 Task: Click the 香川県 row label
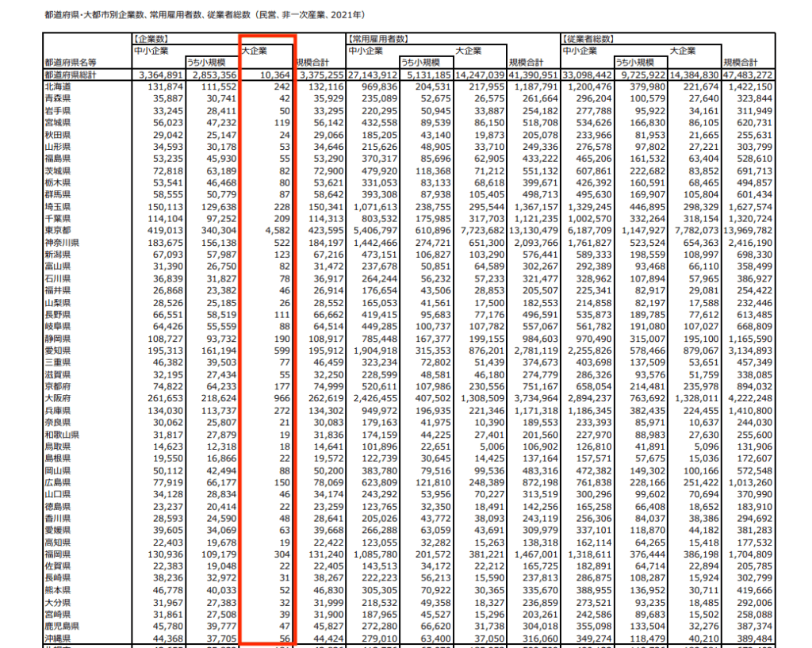click(x=57, y=518)
